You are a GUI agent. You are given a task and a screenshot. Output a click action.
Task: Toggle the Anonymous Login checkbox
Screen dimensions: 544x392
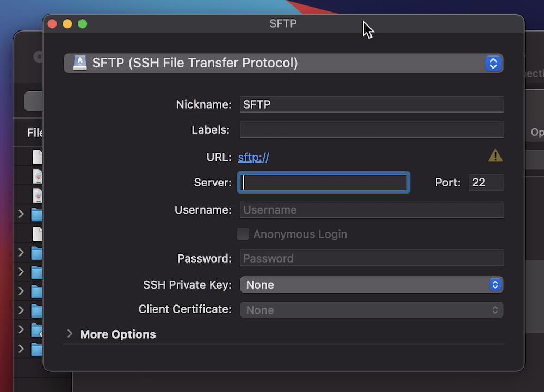(x=243, y=234)
